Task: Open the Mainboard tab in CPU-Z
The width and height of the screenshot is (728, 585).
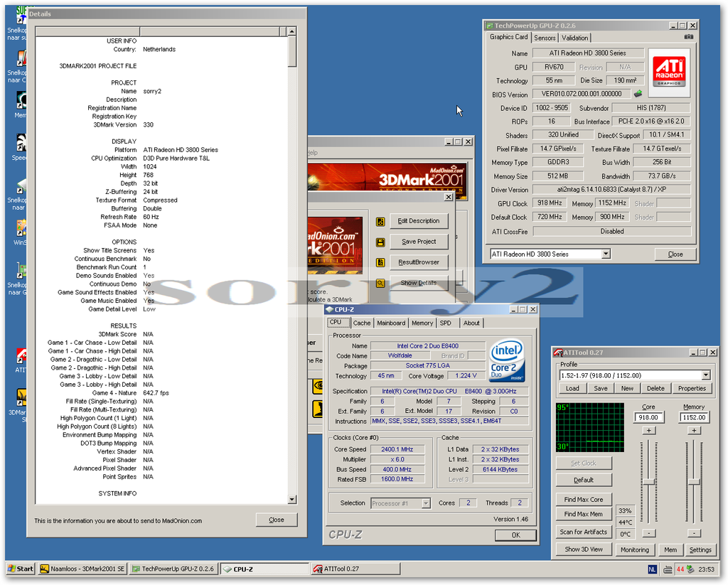Action: click(391, 323)
